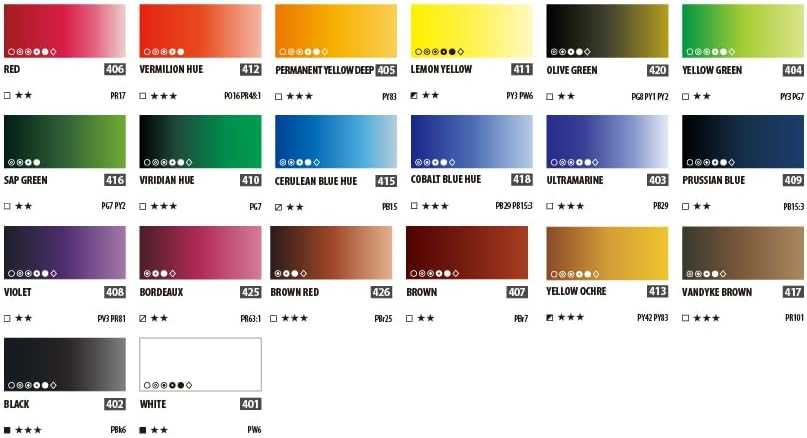Click the two stars under Sap Green
Viewport: 807px width, 438px height.
[x=23, y=206]
